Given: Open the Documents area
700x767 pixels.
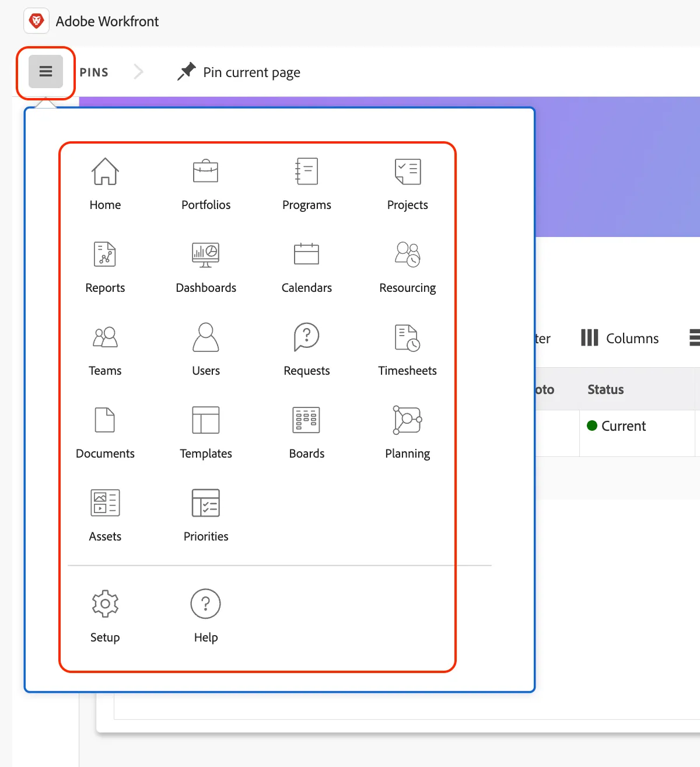Looking at the screenshot, I should tap(105, 433).
